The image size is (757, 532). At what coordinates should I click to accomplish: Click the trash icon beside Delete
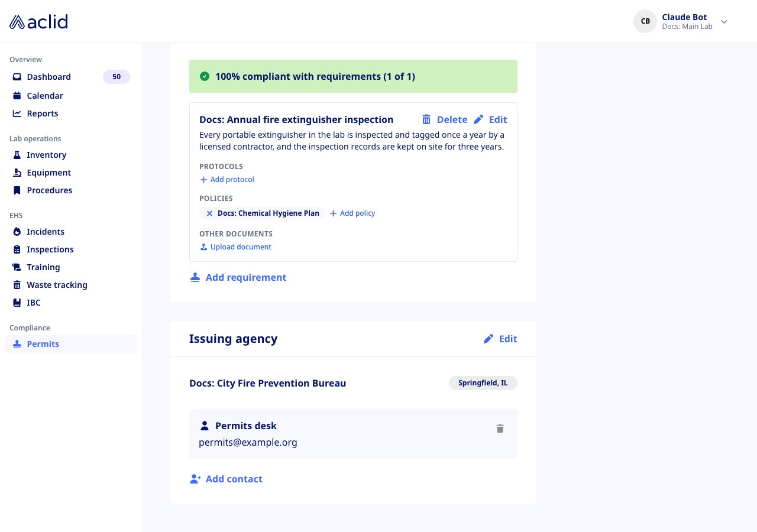pyautogui.click(x=426, y=119)
